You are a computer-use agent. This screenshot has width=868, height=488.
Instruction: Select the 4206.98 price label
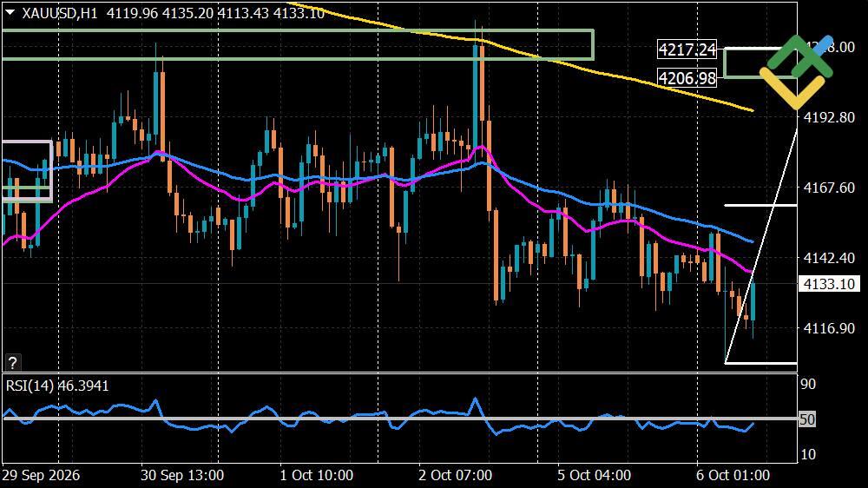tap(687, 78)
